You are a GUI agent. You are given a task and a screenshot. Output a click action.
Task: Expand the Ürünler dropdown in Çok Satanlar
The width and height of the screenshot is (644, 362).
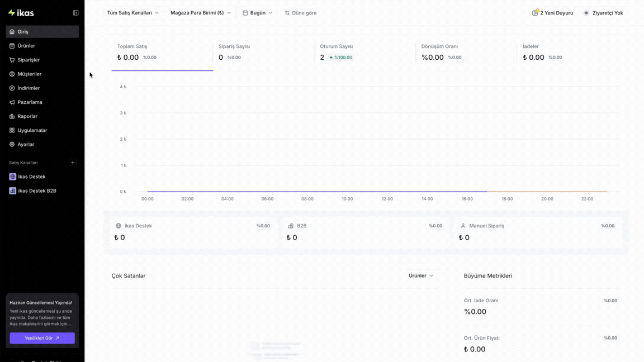420,276
